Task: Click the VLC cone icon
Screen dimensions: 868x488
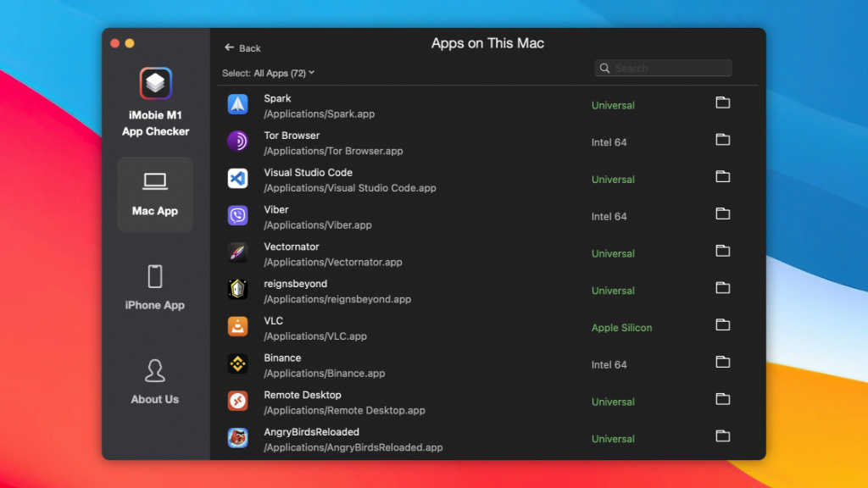Action: point(238,327)
